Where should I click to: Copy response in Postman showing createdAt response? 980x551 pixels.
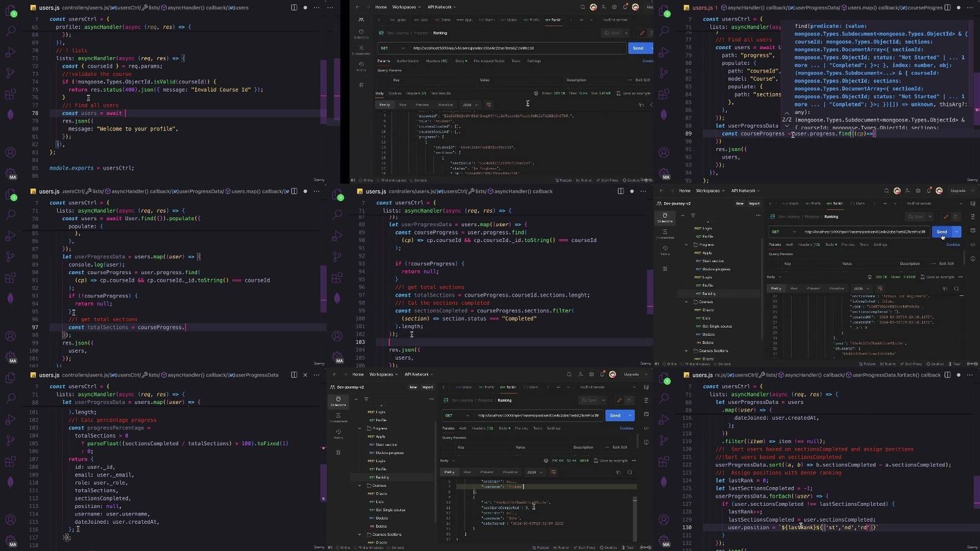coord(945,288)
